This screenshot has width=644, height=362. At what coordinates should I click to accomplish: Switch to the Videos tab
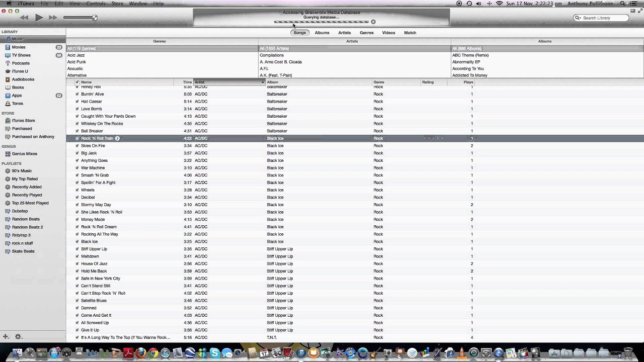point(388,33)
